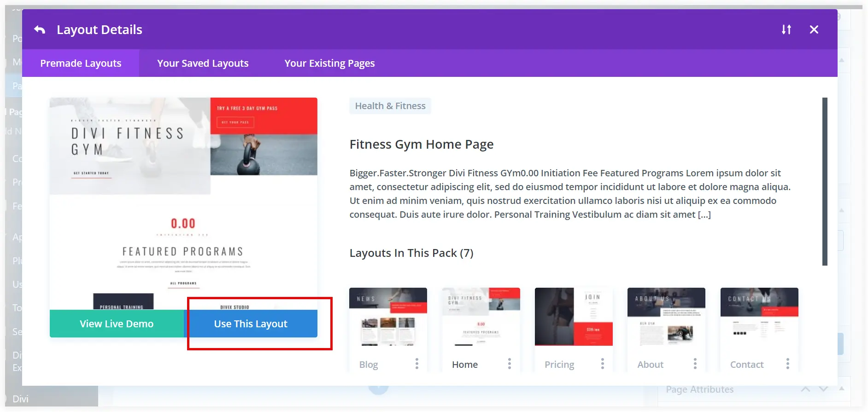
Task: Click Use This Layout button
Action: 251,324
